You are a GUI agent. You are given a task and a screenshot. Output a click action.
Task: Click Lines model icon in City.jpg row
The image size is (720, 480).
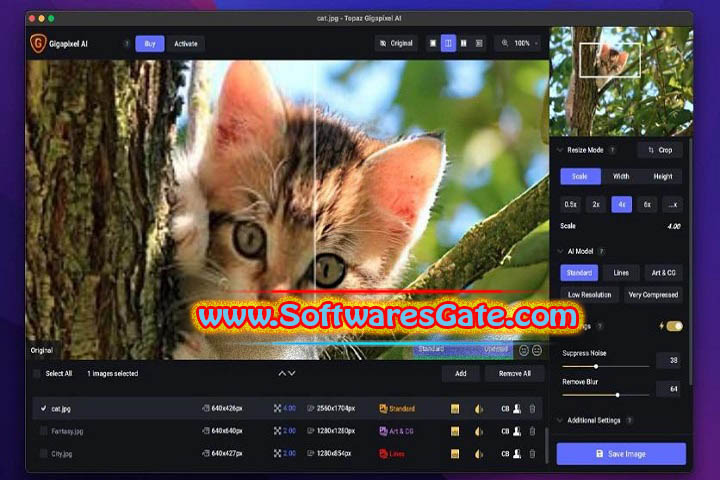[x=383, y=453]
